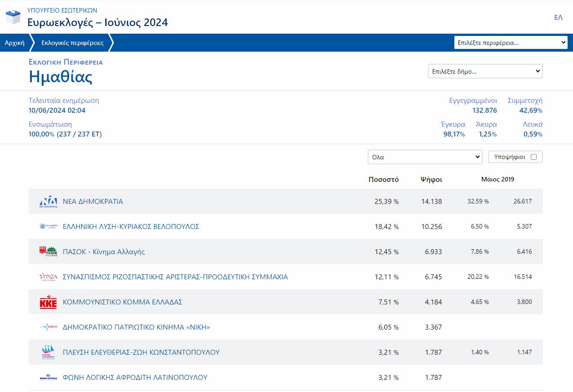Click the ΠΑΣΟΚ party logo
This screenshot has width=573, height=392.
pyautogui.click(x=48, y=252)
